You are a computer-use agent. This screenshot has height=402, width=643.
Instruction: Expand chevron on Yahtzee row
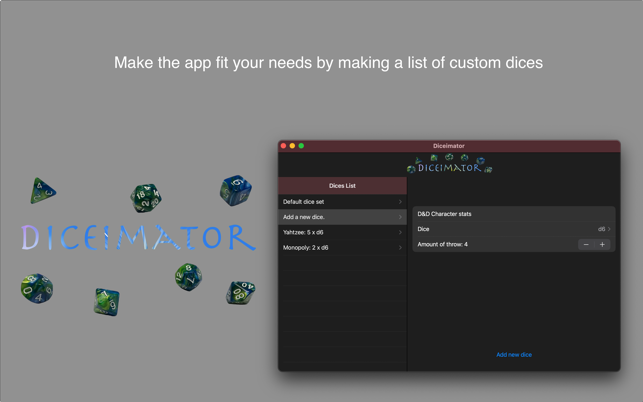[x=400, y=232]
